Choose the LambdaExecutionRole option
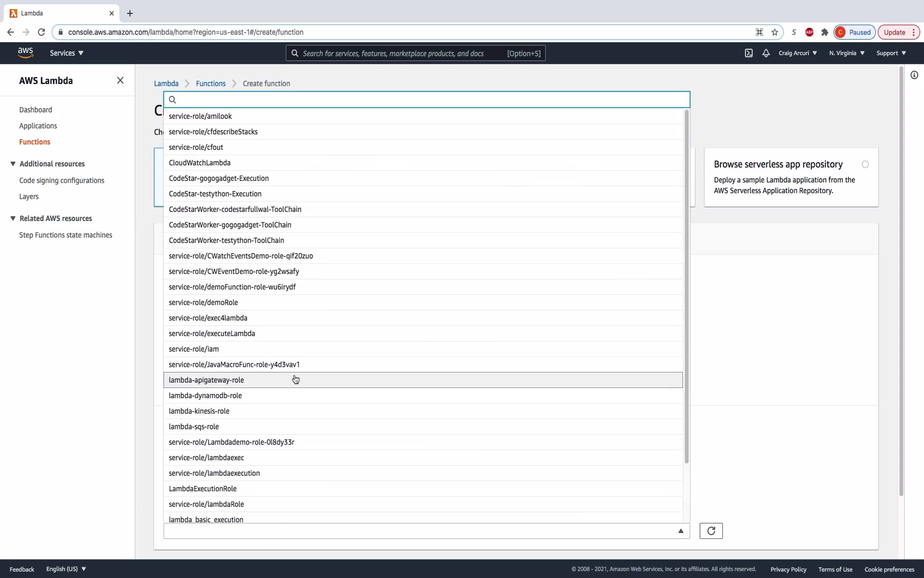The image size is (924, 578). pos(423,489)
